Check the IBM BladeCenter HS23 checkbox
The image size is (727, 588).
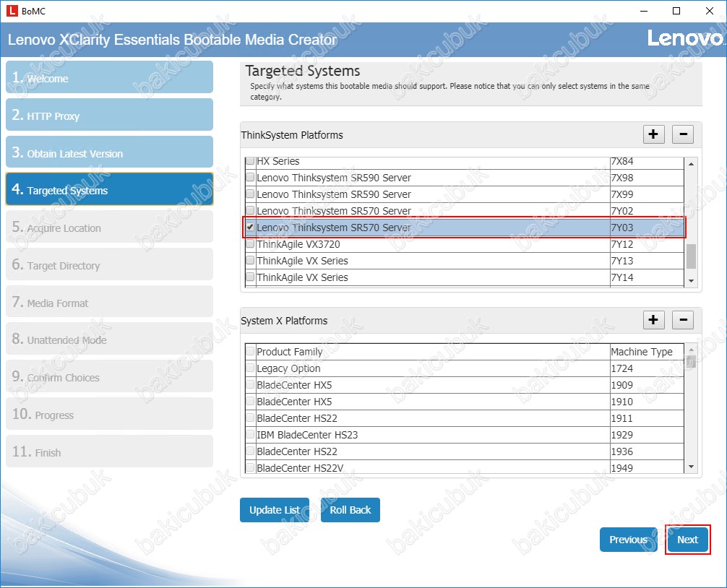pos(250,435)
